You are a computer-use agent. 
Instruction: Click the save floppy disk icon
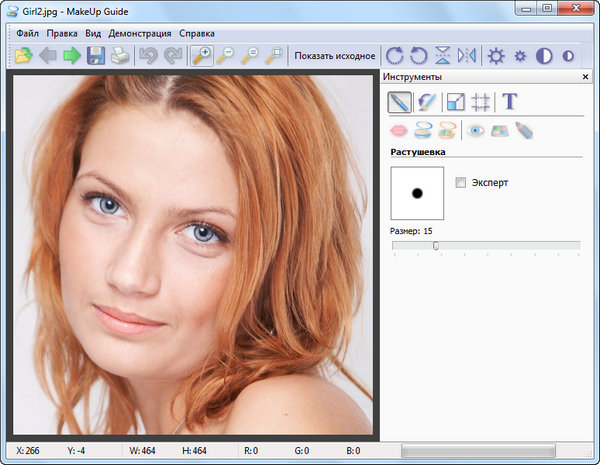(96, 56)
